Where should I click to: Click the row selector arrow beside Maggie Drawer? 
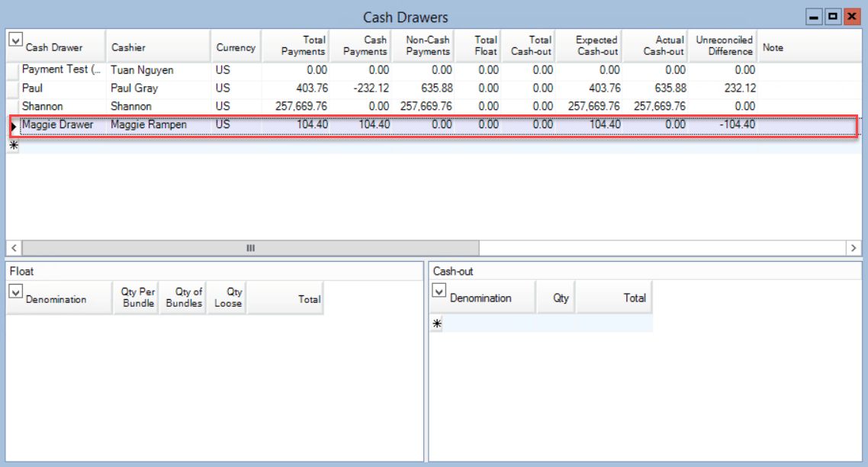tap(12, 124)
